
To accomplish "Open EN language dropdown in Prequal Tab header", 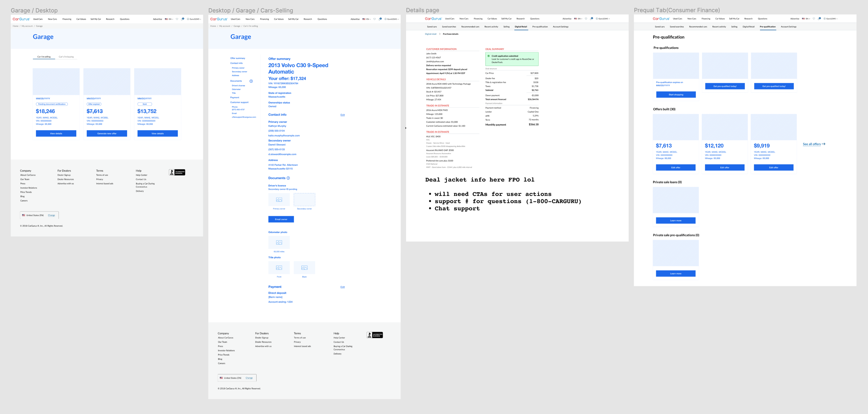I will (806, 19).
